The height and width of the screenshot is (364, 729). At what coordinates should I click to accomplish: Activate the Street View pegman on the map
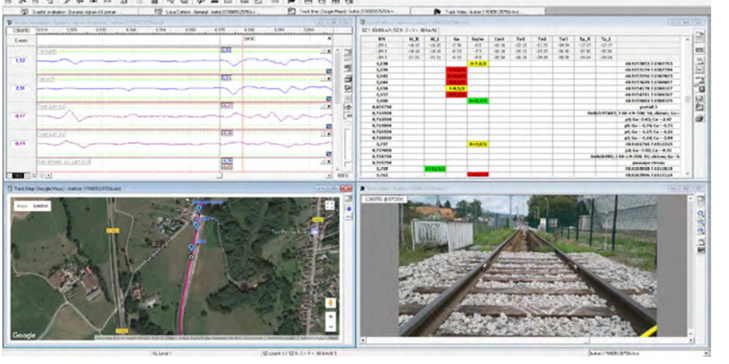coord(331,303)
